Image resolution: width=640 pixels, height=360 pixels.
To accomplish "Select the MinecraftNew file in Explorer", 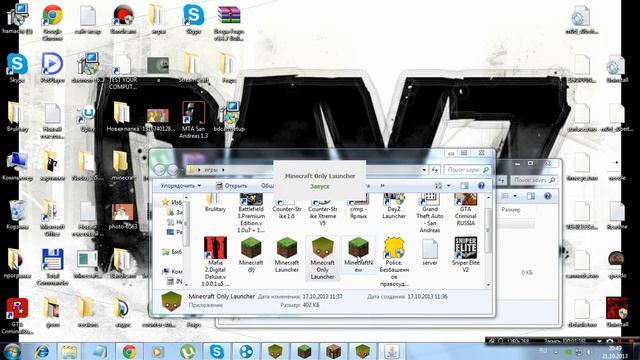I will coord(358,255).
